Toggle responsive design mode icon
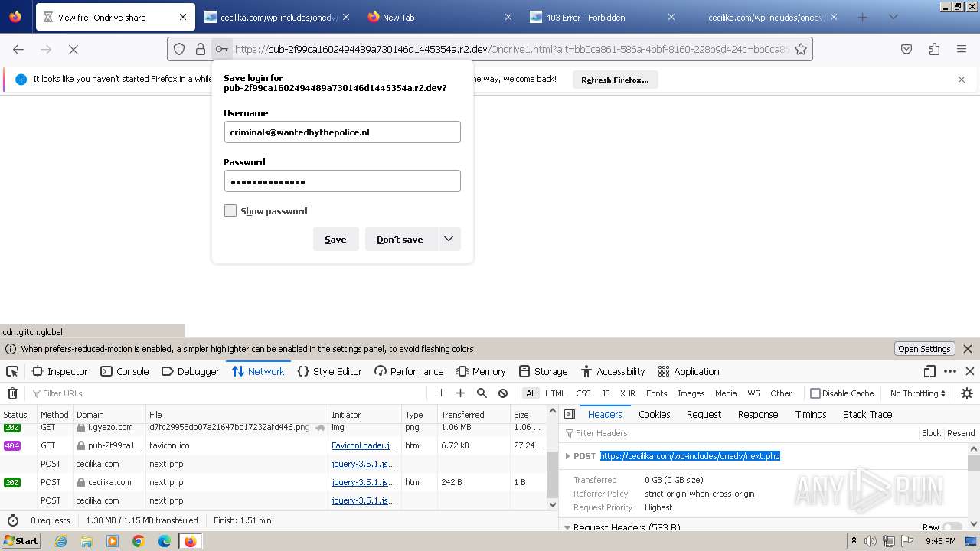The height and width of the screenshot is (551, 980). point(929,371)
